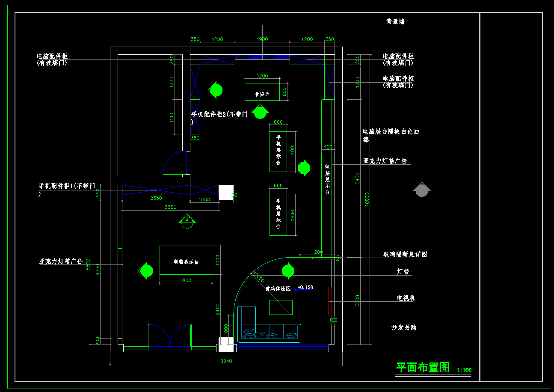Select the green elevation marker below 收银台
The width and height of the screenshot is (554, 392).
click(260, 112)
